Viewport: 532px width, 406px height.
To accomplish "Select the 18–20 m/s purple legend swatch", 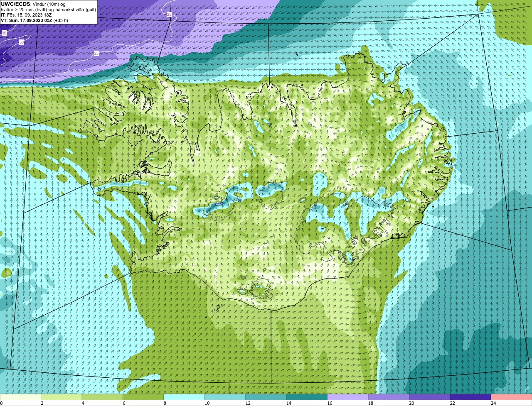I will pos(389,397).
